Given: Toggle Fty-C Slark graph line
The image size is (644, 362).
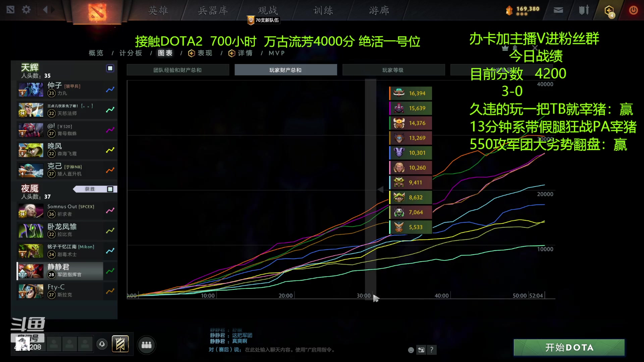Looking at the screenshot, I should (x=110, y=291).
